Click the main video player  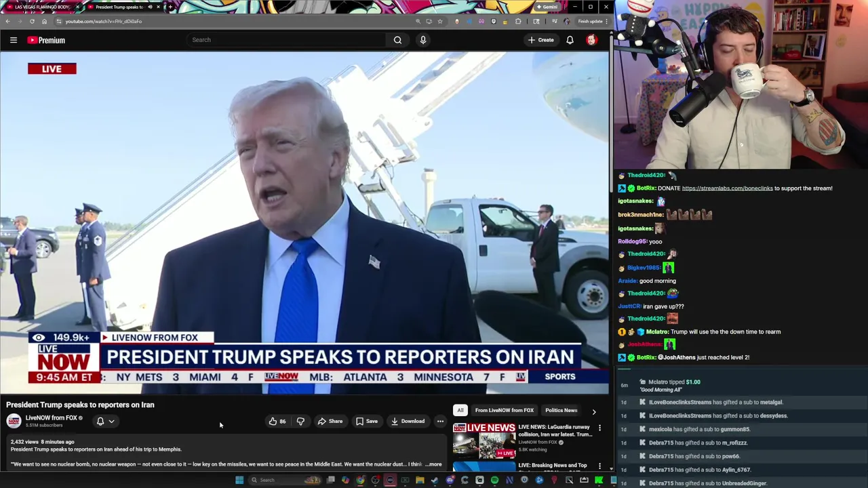click(x=304, y=223)
